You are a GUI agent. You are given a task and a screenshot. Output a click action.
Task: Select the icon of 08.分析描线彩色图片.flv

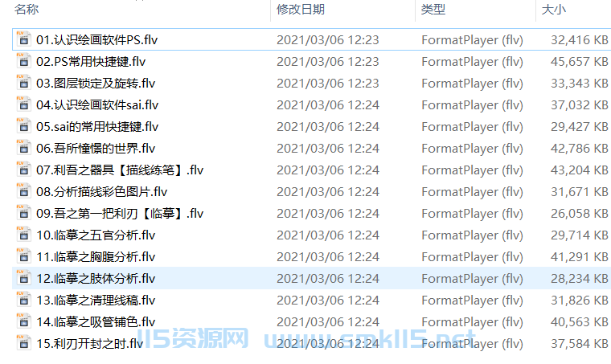tap(23, 191)
